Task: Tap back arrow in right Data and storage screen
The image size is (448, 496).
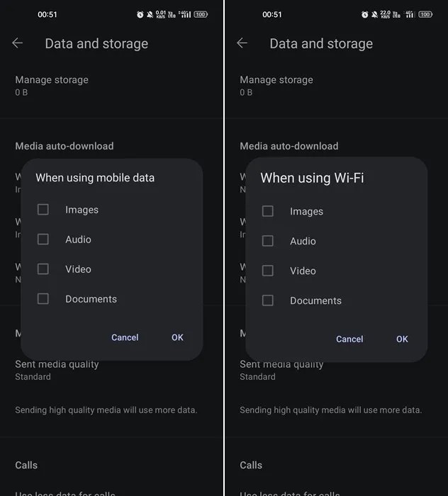Action: [x=242, y=43]
